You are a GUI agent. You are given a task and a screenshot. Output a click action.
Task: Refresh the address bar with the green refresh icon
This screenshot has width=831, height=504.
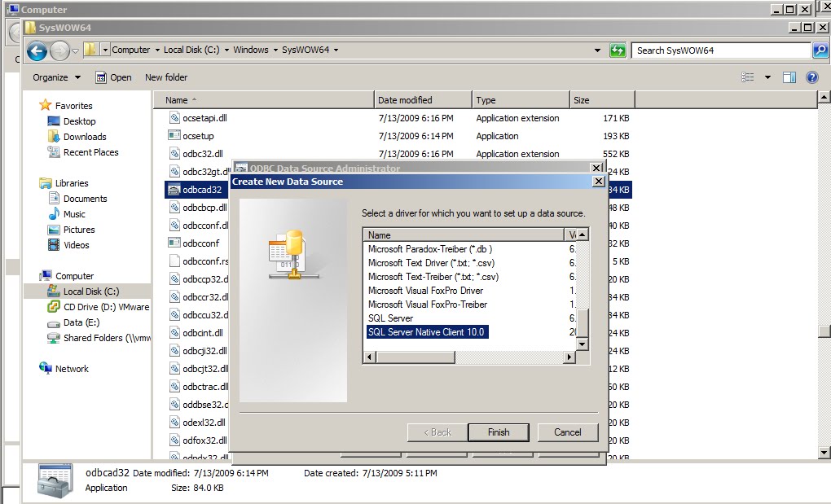618,50
